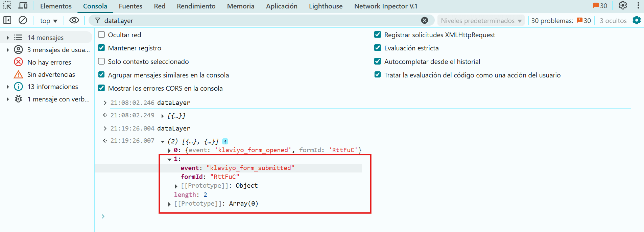Click the 30 problemas issues counter

click(561, 21)
